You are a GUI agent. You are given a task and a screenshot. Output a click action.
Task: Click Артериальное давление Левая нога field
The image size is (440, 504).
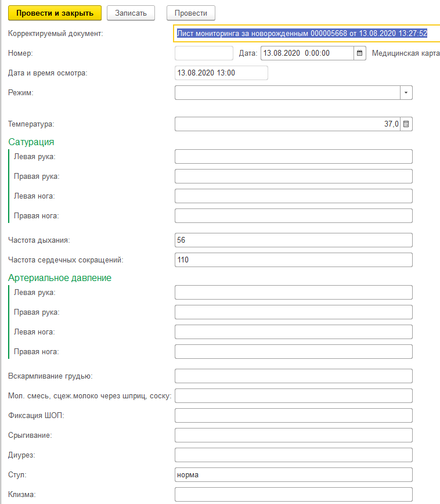click(293, 332)
